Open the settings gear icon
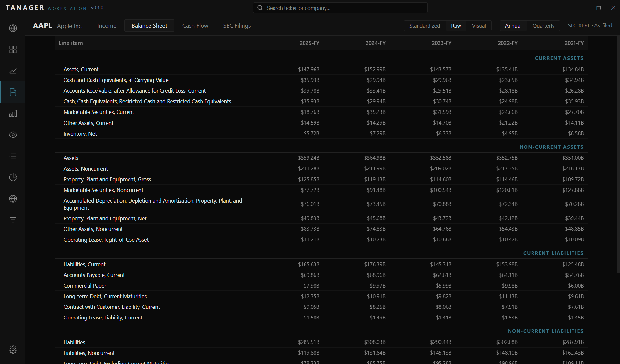The image size is (620, 364). (13, 349)
